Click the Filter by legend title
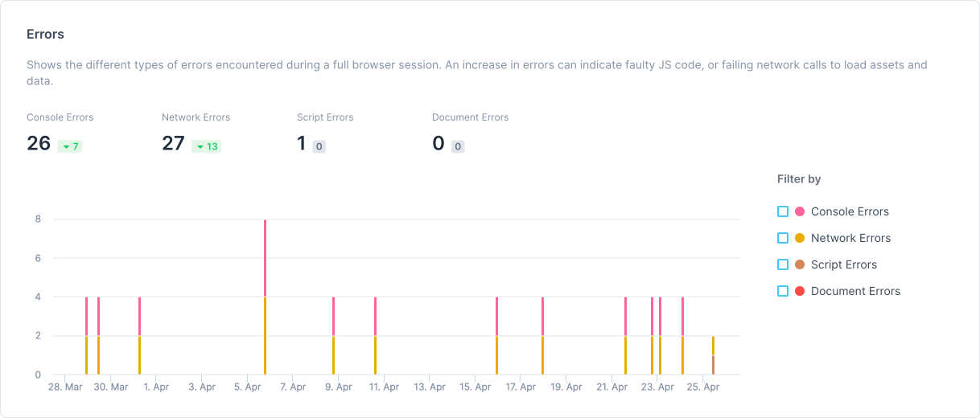Image resolution: width=980 pixels, height=418 pixels. tap(799, 179)
